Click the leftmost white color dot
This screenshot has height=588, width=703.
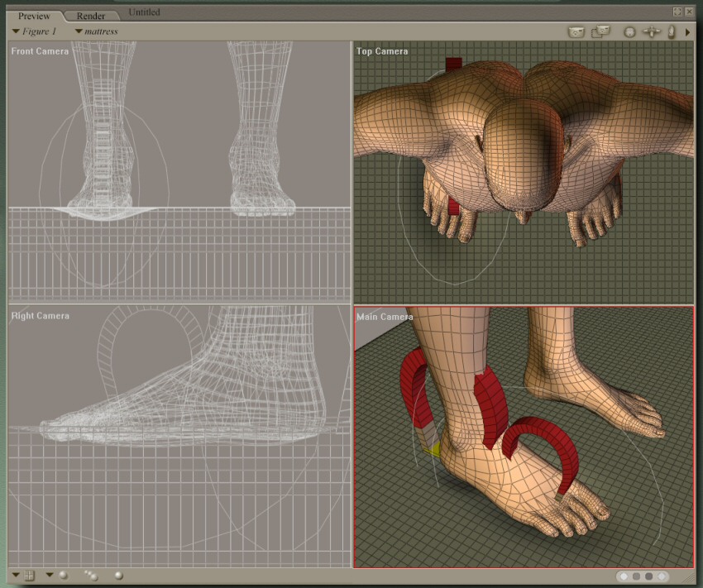click(x=624, y=576)
